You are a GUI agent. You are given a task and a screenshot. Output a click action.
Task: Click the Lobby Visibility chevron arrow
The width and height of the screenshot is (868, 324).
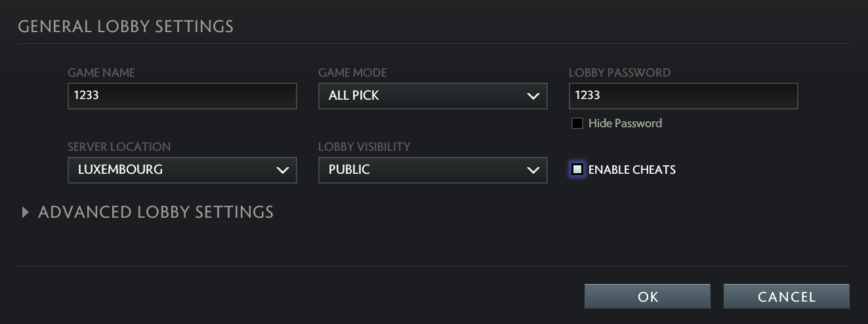533,171
